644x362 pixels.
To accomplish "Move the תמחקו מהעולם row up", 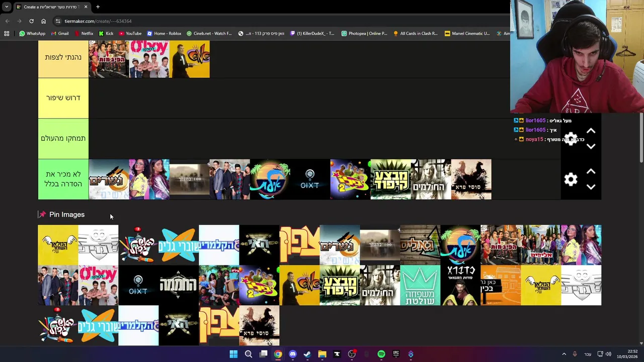I will [x=591, y=131].
